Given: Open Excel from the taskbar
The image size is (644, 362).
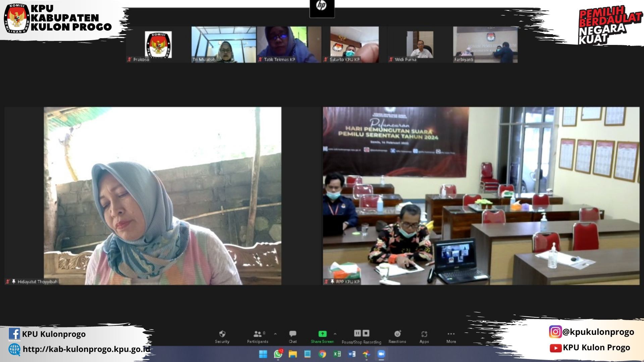Looking at the screenshot, I should click(x=337, y=354).
